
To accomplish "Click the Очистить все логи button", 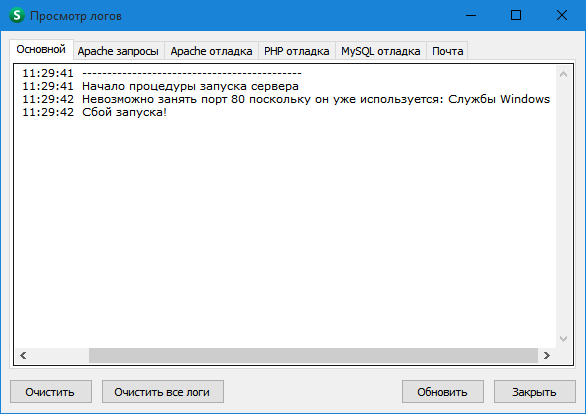I will (163, 392).
